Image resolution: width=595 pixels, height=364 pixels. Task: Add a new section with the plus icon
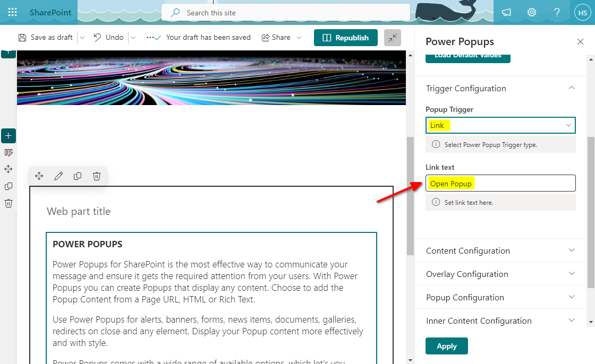tap(8, 136)
